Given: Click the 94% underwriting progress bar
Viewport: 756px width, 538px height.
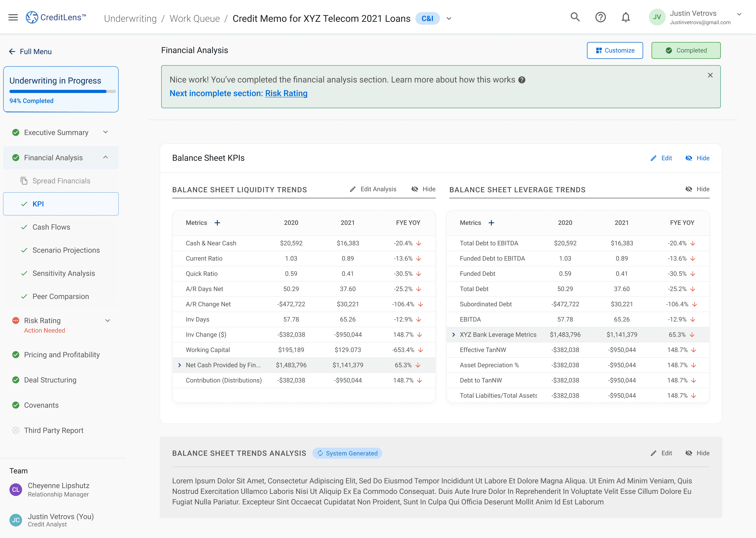Looking at the screenshot, I should [62, 91].
